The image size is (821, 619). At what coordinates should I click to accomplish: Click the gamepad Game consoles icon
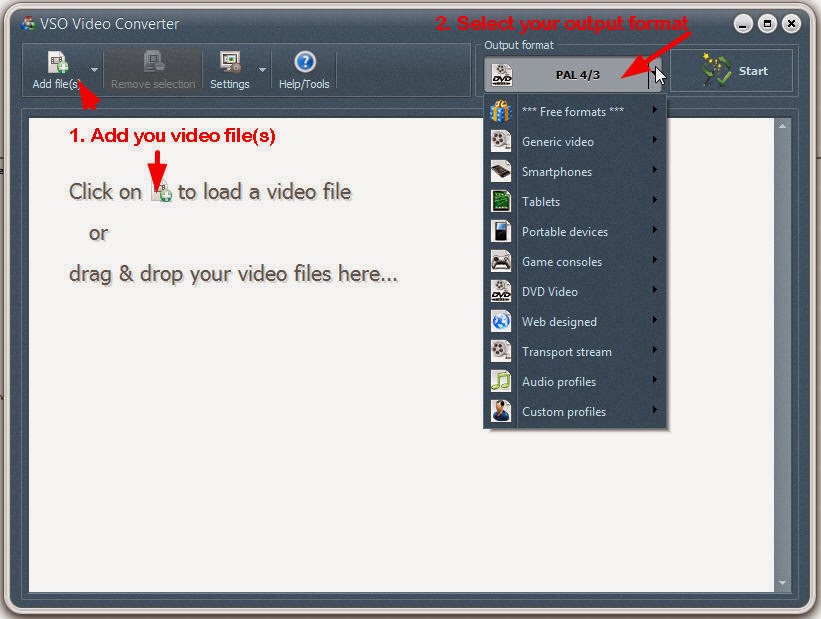point(501,261)
